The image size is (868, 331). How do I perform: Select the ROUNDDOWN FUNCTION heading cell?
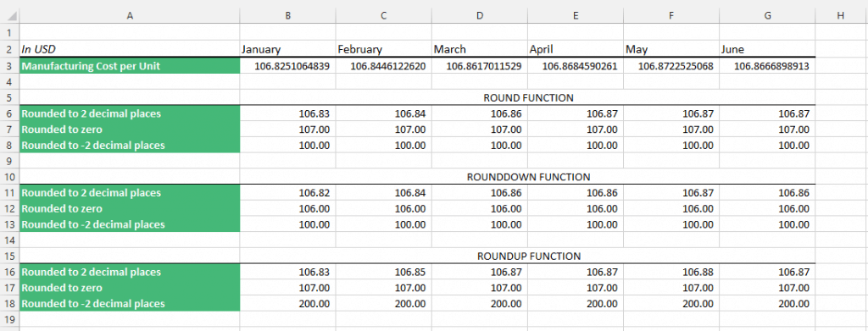(528, 177)
